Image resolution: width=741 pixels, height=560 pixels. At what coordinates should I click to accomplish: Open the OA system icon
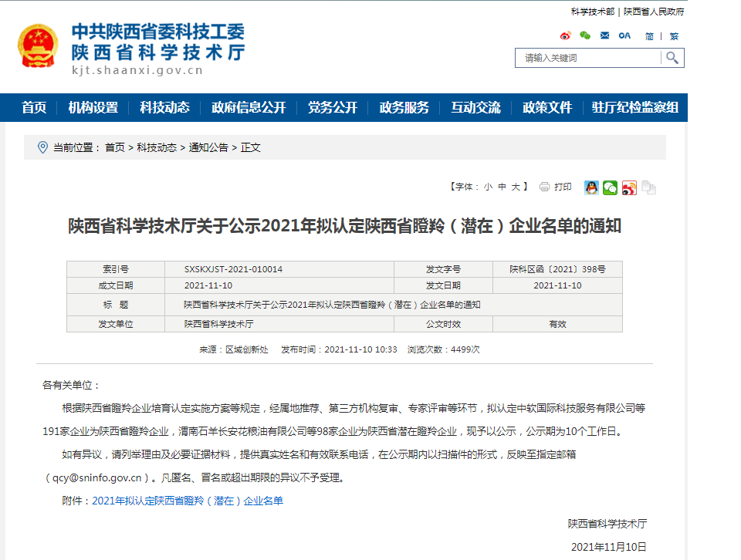point(624,35)
